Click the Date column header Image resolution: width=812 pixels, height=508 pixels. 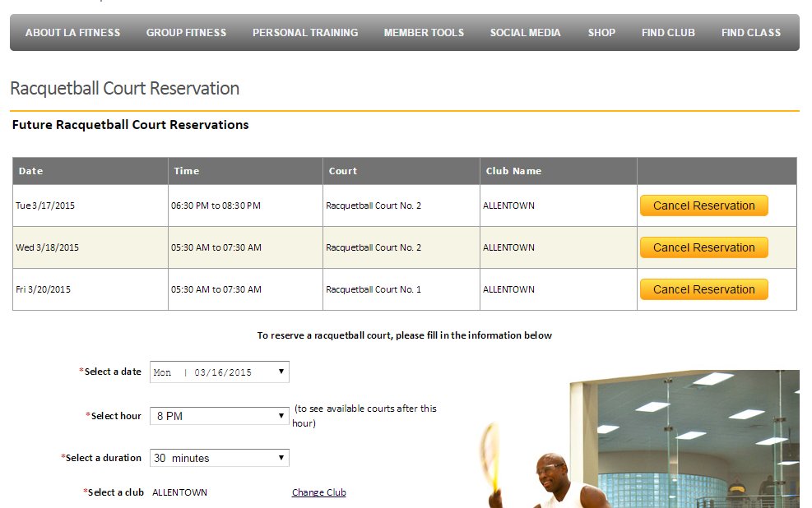[x=31, y=171]
